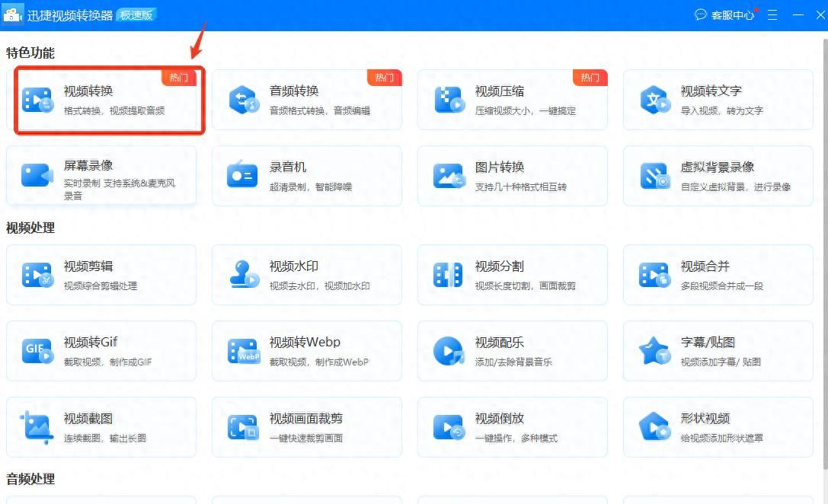The width and height of the screenshot is (828, 504).
Task: Launch the 屏幕录像 screen recorder icon
Action: coord(37,175)
